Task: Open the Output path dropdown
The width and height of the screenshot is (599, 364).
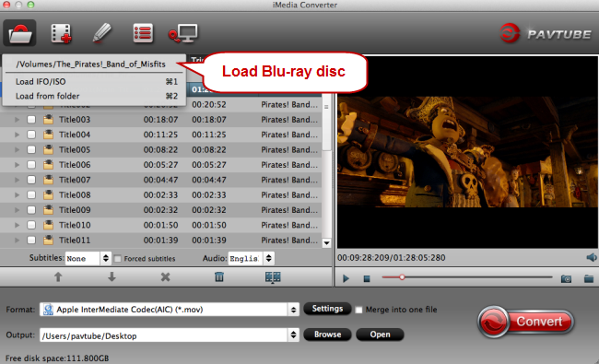Action: tap(170, 335)
